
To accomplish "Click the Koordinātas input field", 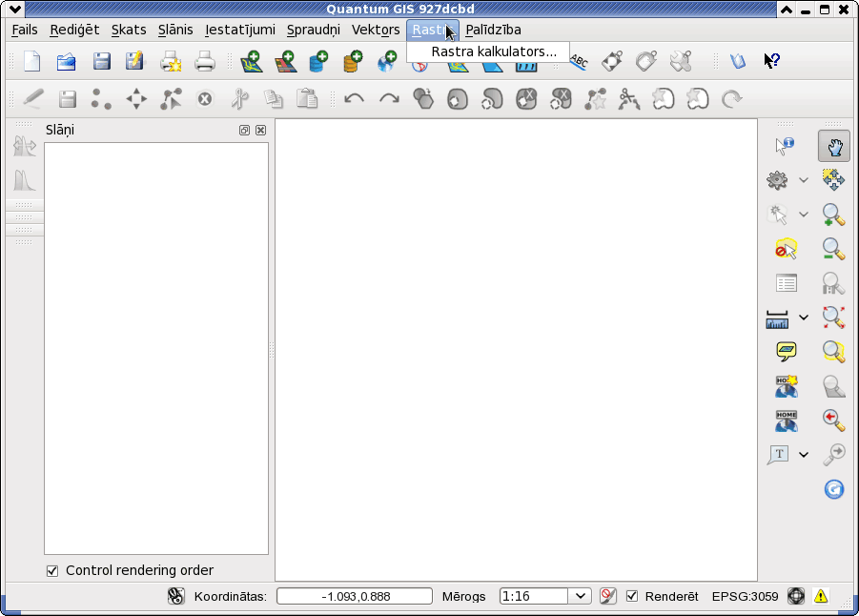I will (x=355, y=596).
